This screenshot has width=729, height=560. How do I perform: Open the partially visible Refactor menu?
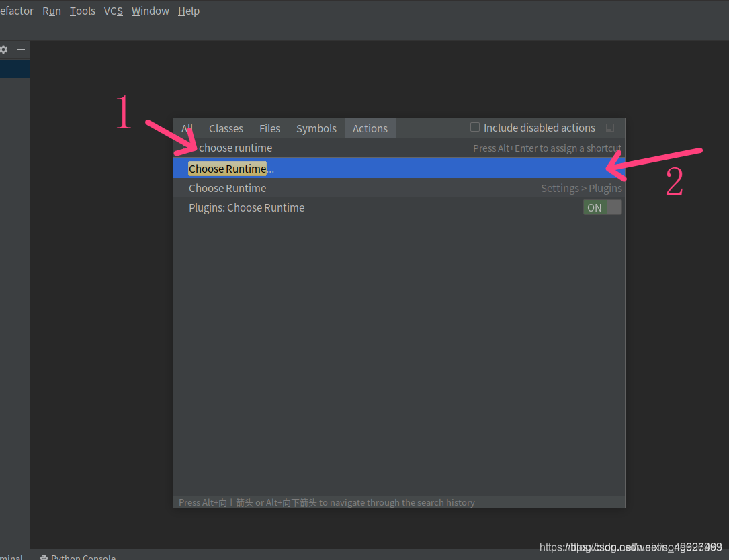point(17,11)
